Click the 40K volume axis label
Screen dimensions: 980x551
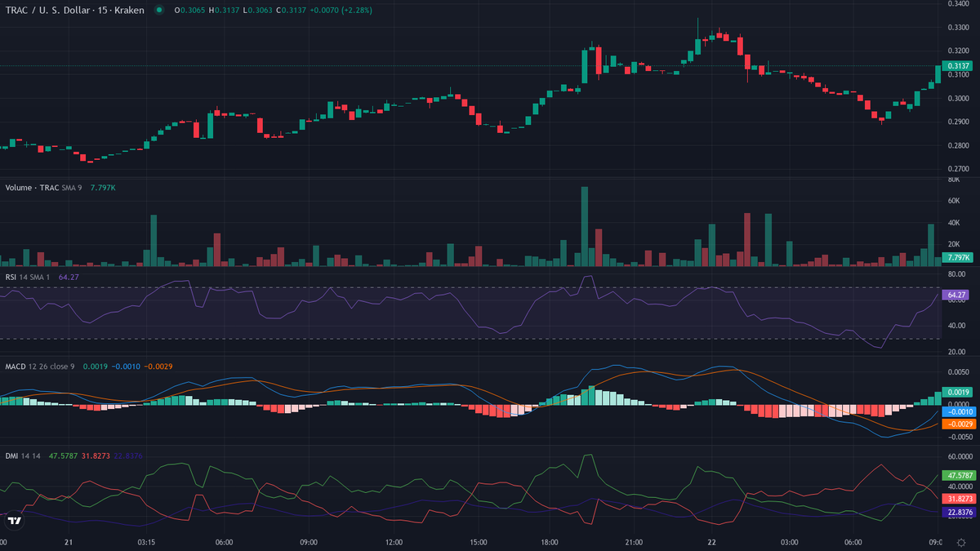click(952, 223)
